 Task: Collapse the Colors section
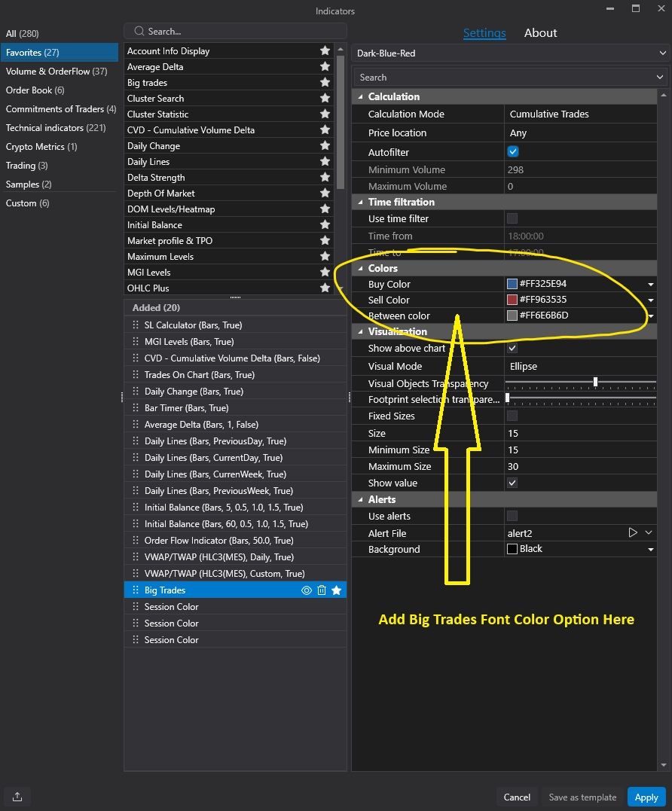click(x=361, y=268)
